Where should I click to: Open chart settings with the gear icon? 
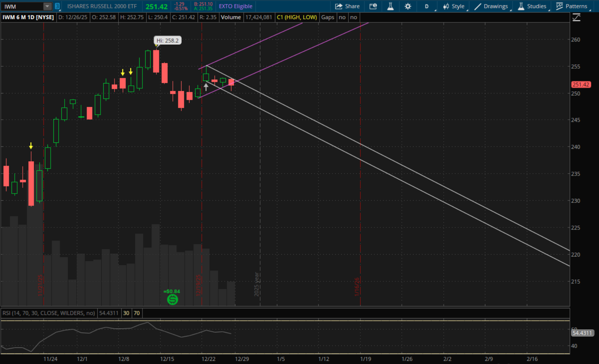click(407, 6)
